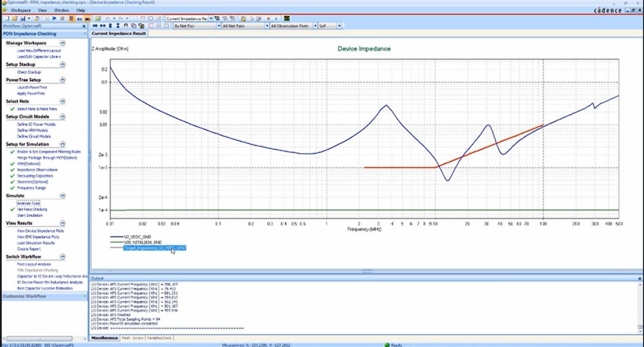Click the Create Report link
644x347 pixels.
click(x=29, y=249)
